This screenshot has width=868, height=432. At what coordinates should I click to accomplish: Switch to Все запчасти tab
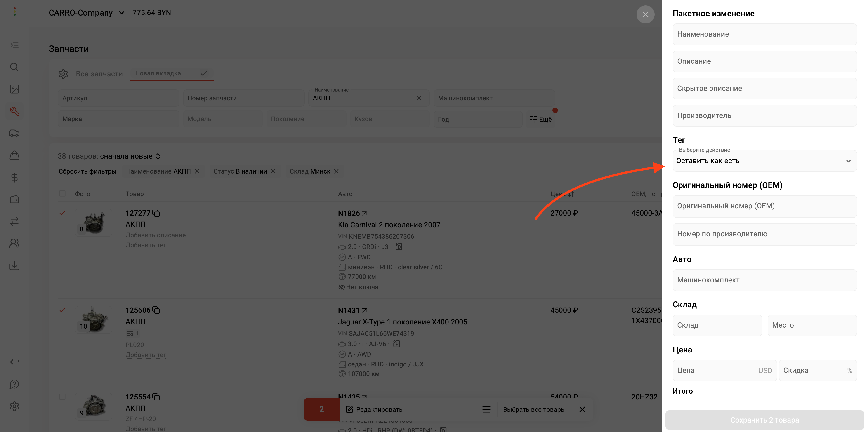tap(99, 74)
